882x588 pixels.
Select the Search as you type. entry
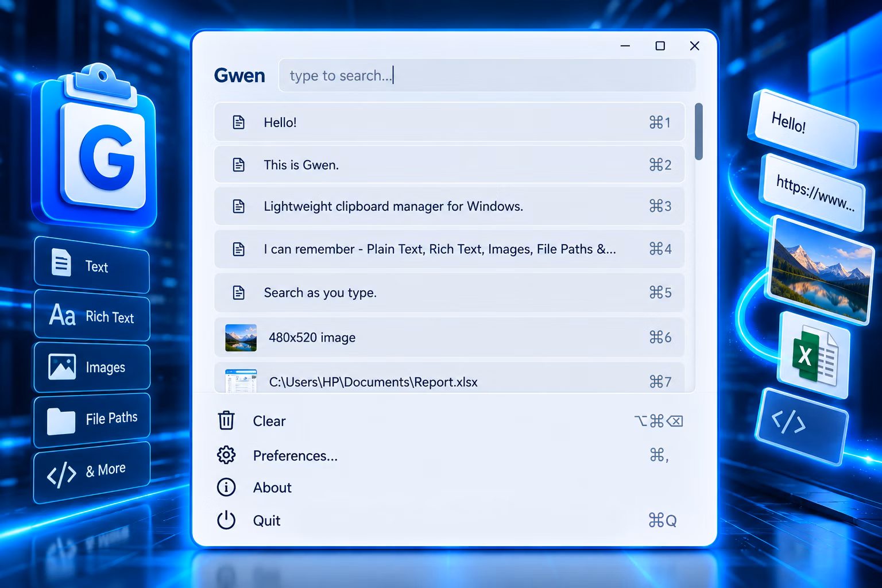click(450, 293)
